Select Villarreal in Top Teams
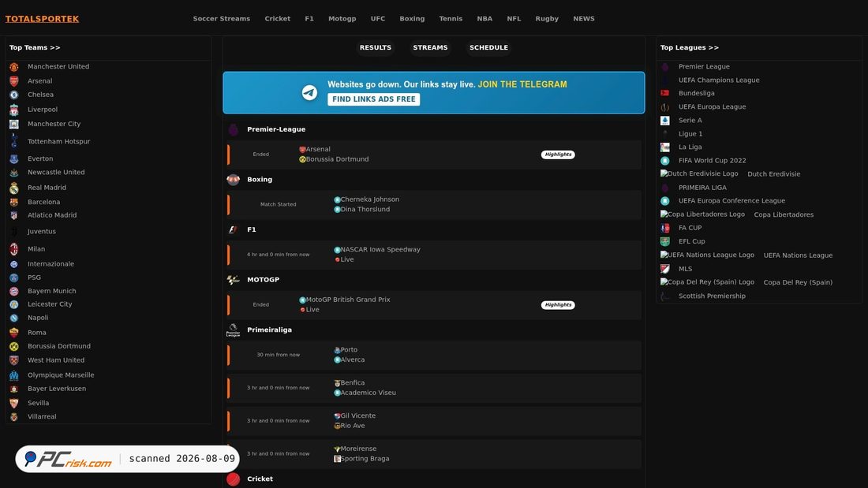The width and height of the screenshot is (868, 488). [42, 416]
